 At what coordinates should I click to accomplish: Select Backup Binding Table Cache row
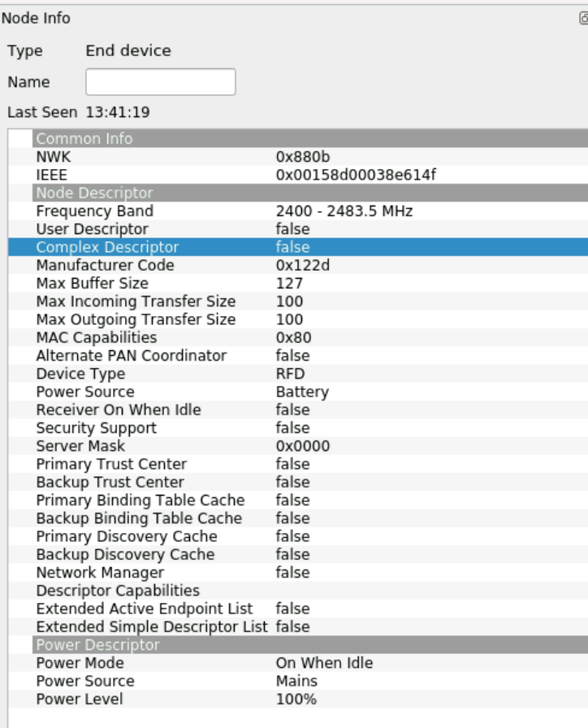(298, 518)
